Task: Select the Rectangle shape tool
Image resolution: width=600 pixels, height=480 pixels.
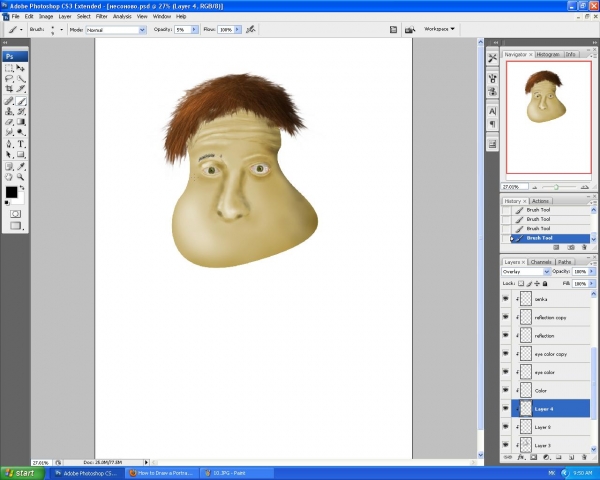Action: (x=21, y=155)
